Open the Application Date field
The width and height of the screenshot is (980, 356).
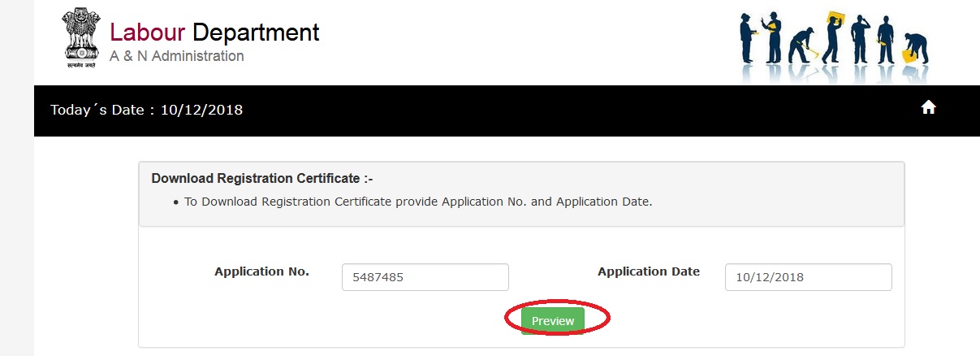(808, 277)
